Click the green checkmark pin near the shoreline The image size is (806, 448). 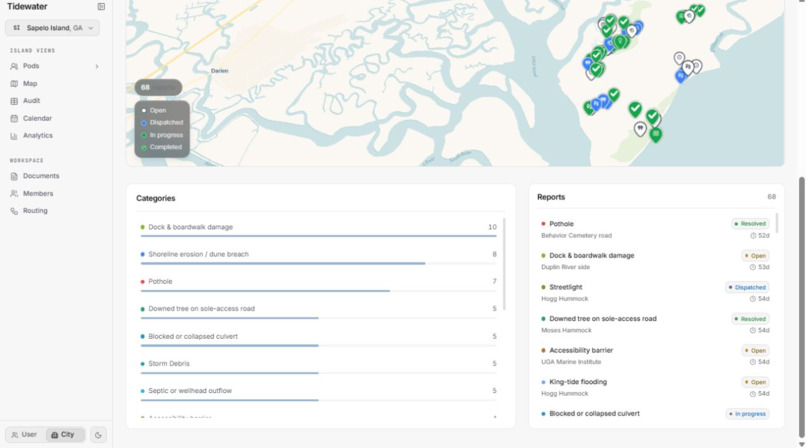(652, 117)
